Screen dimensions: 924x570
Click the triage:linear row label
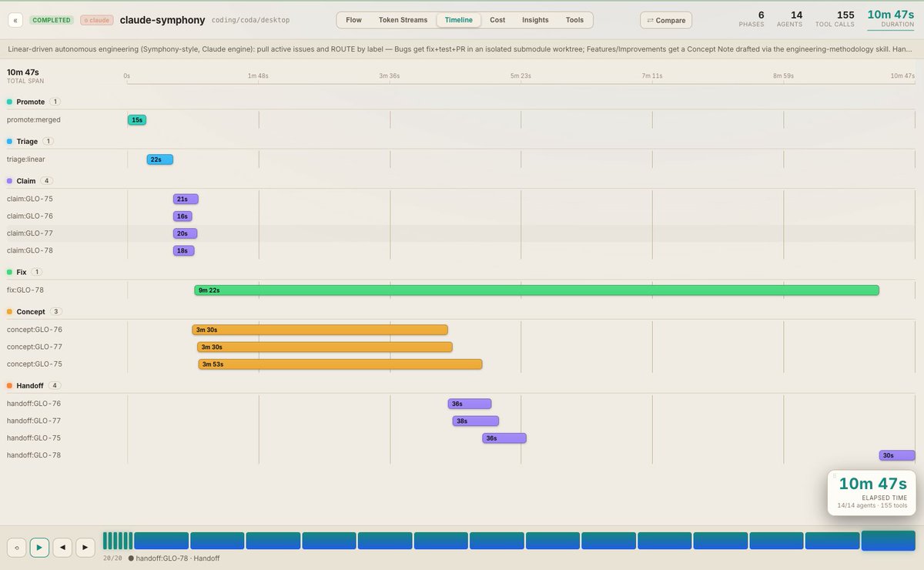click(x=26, y=159)
